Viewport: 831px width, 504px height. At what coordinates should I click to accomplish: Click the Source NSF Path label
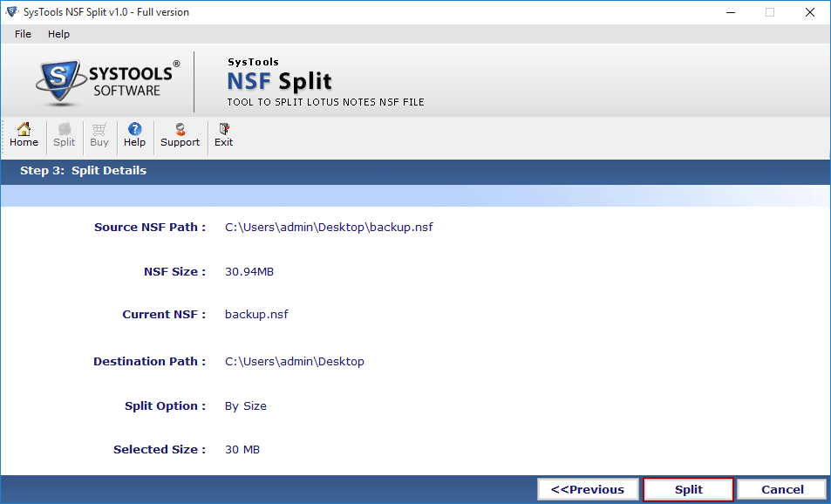(150, 228)
